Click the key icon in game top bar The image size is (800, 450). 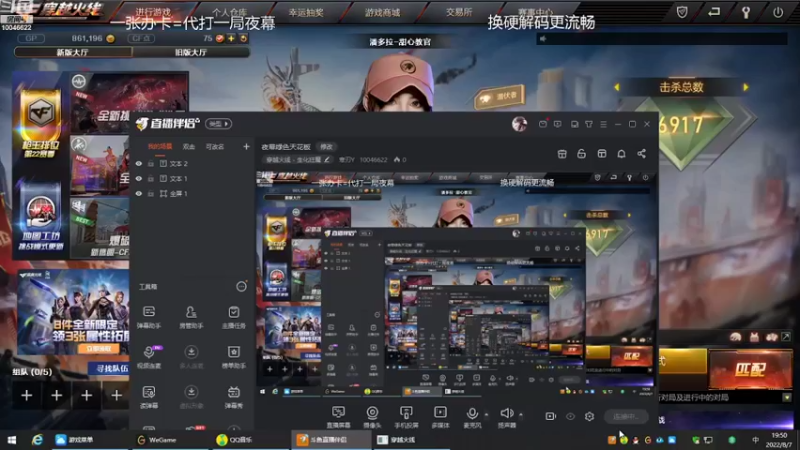point(746,12)
